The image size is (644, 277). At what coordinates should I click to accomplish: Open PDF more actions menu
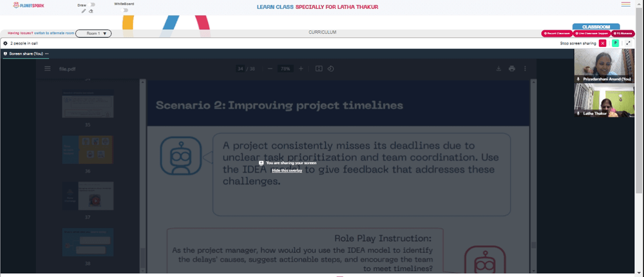pyautogui.click(x=525, y=69)
